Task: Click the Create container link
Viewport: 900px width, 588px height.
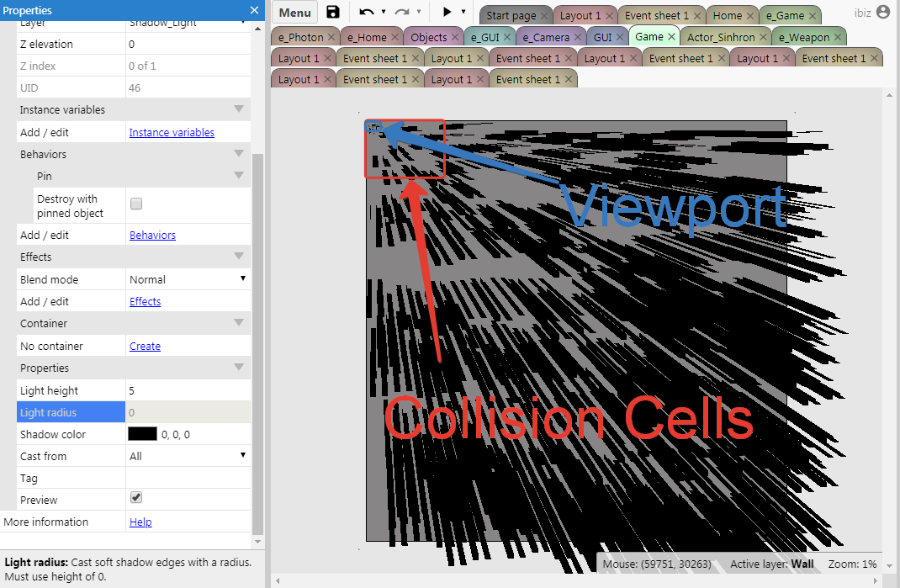Action: pos(146,347)
